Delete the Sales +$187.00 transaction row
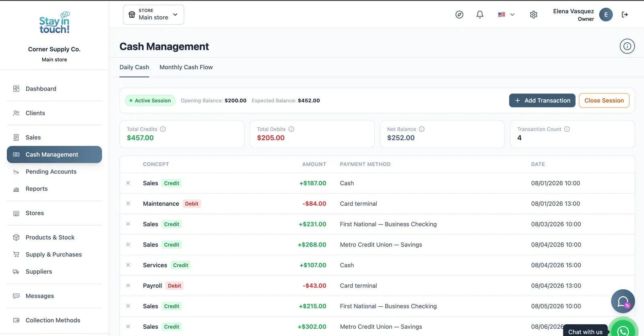 pos(128,183)
